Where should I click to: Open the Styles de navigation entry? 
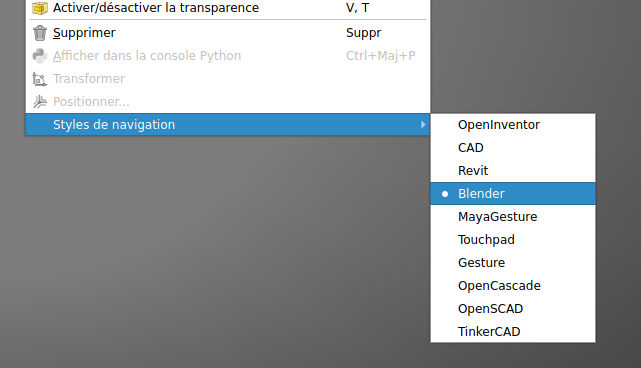[228, 124]
